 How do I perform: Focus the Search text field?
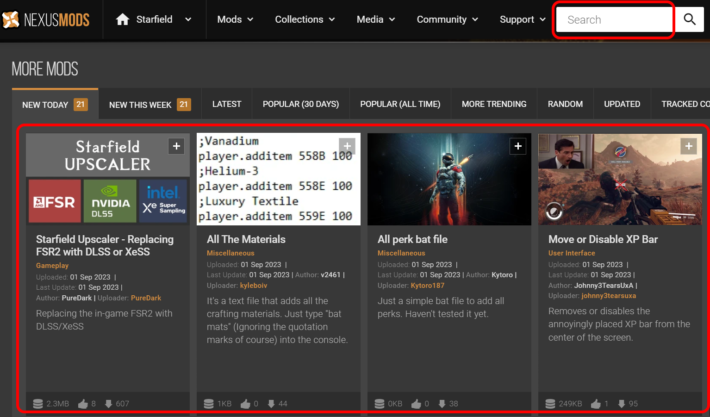tap(614, 19)
